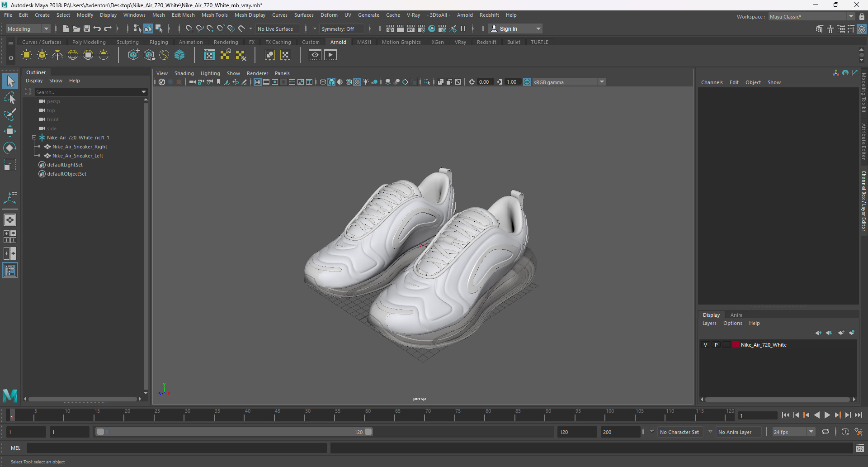Toggle textured display in viewport
Image resolution: width=868 pixels, height=467 pixels.
click(x=357, y=82)
